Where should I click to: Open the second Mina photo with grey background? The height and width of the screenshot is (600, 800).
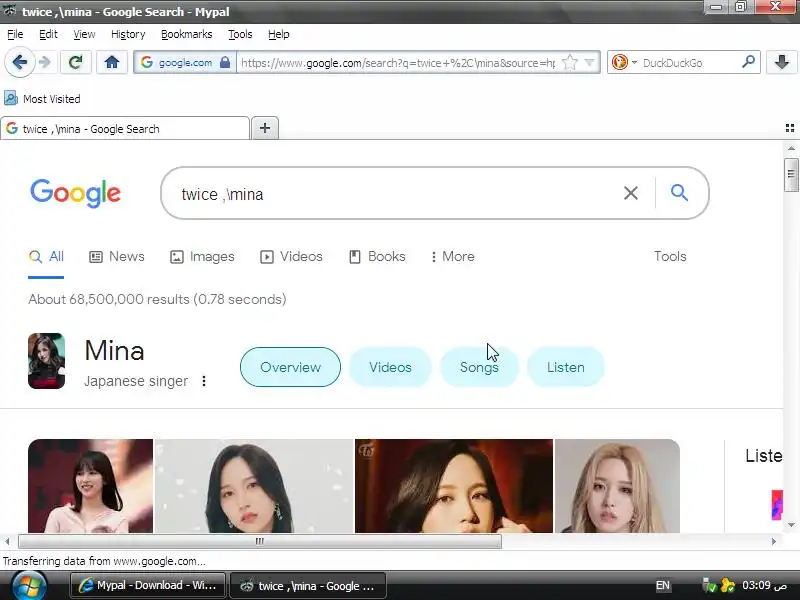tap(254, 486)
